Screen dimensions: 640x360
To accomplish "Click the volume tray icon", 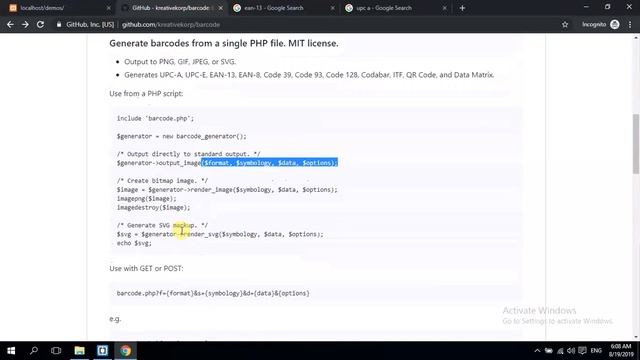I will (571, 351).
